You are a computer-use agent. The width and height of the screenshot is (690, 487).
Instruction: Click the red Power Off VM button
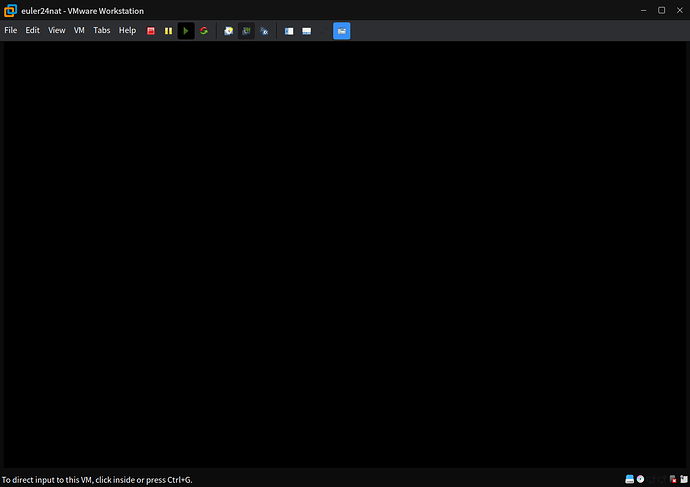151,31
